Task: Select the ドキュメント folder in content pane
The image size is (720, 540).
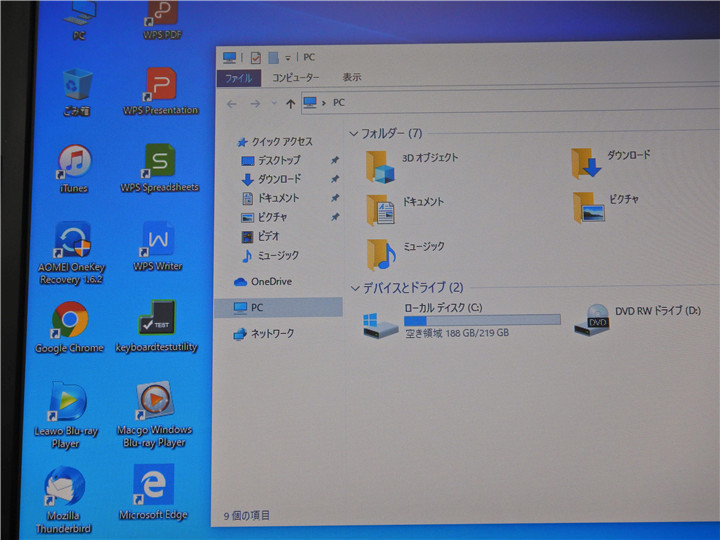Action: 405,210
